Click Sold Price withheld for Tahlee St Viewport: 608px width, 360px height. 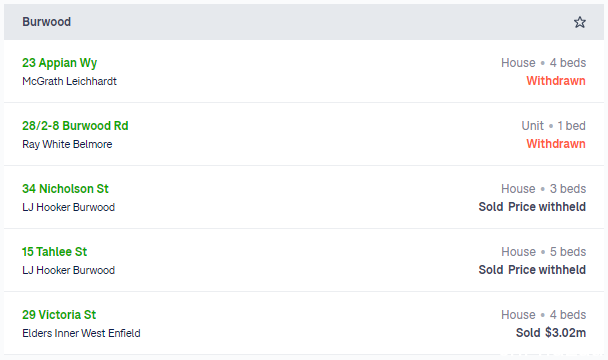click(x=532, y=270)
